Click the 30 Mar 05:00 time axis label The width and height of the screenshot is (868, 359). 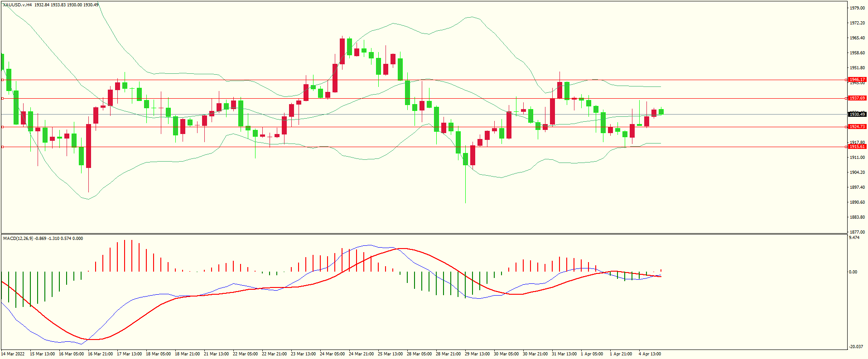[x=506, y=354]
